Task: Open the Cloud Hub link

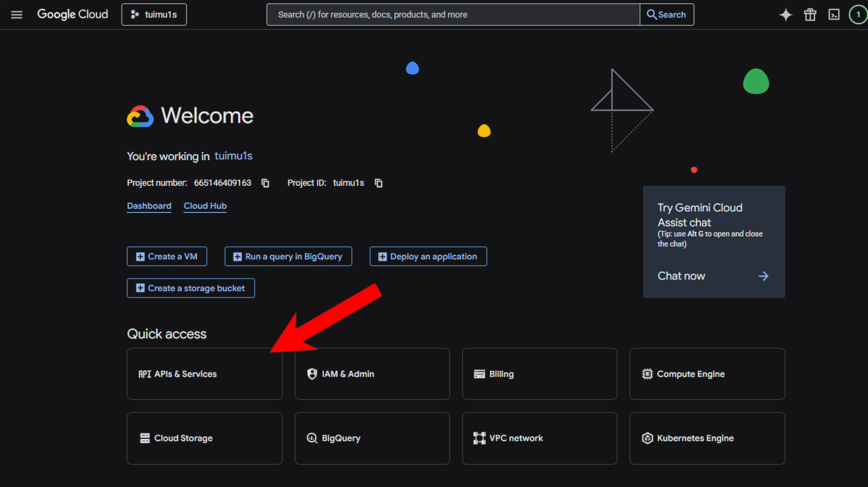Action: coord(205,206)
